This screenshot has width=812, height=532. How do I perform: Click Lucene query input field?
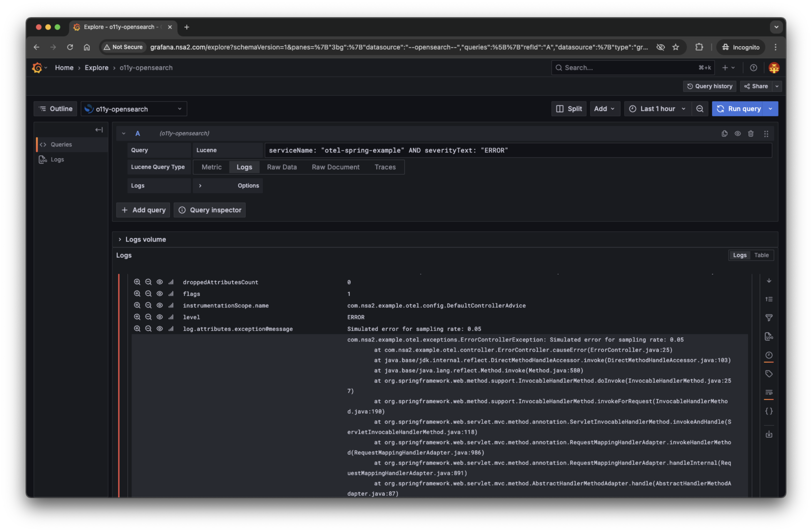(x=518, y=150)
